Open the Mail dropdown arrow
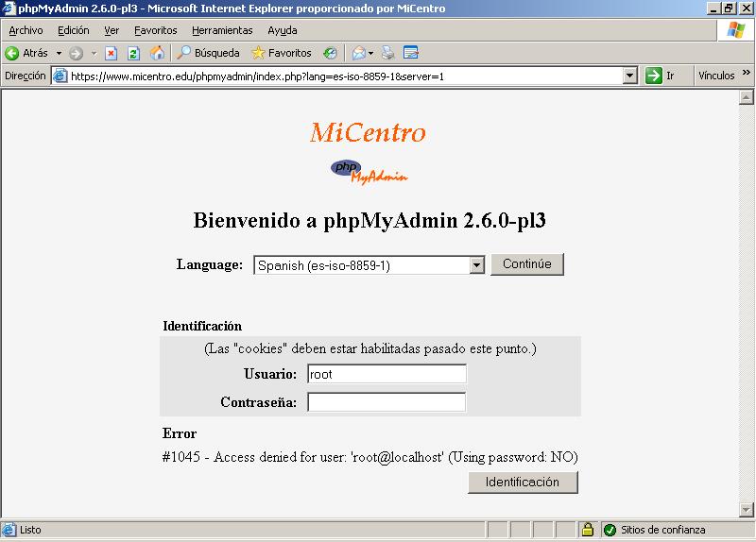The height and width of the screenshot is (542, 756). click(x=370, y=53)
